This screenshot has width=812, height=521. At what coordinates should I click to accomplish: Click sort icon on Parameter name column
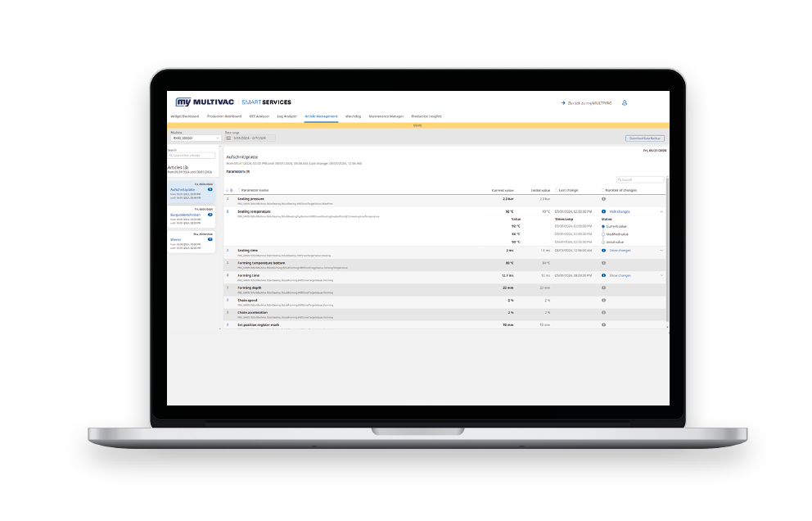tap(239, 190)
